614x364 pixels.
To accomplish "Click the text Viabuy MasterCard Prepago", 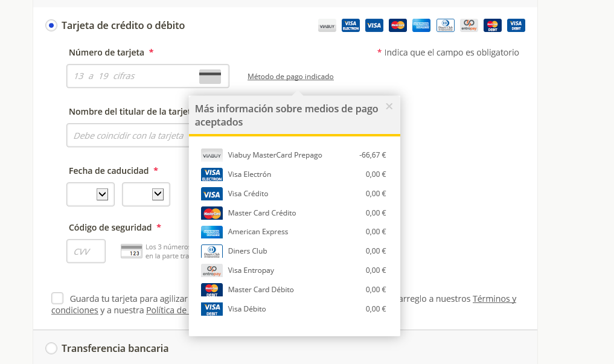I will pos(275,155).
